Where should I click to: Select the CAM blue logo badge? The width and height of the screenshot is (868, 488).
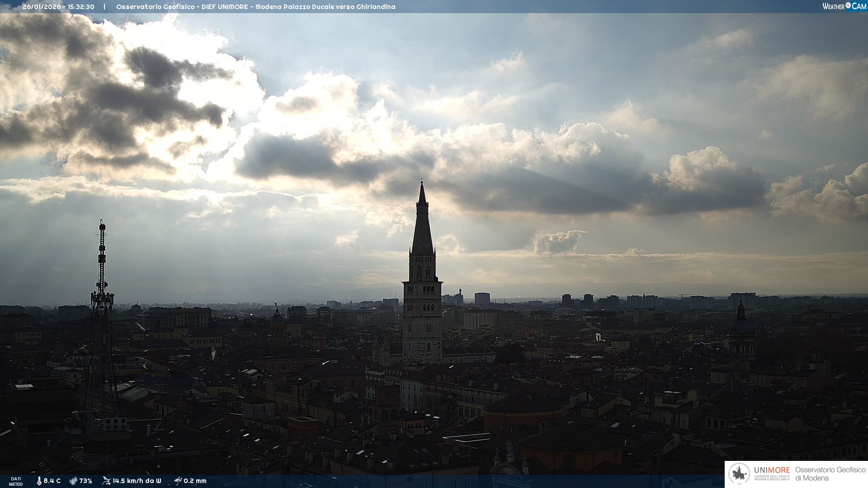point(859,6)
